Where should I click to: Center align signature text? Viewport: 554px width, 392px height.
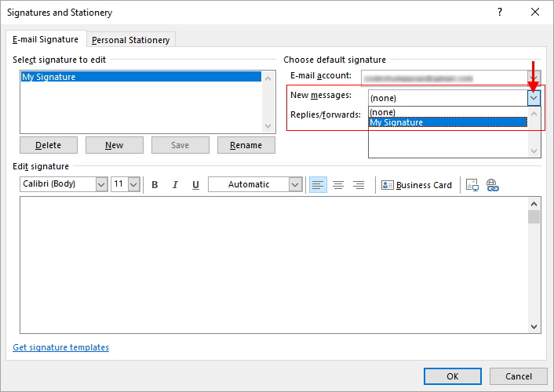(338, 185)
